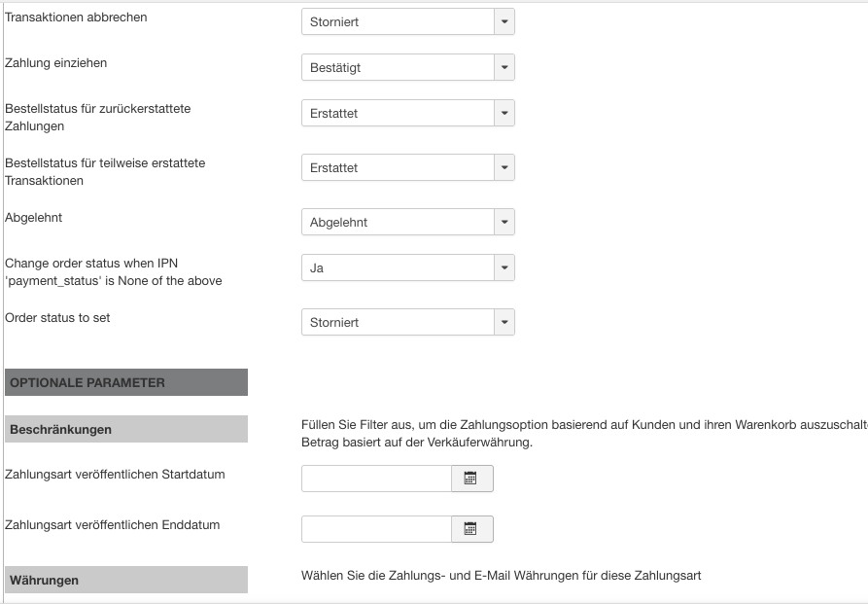
Task: Click the Startdatum date input field
Action: [376, 479]
